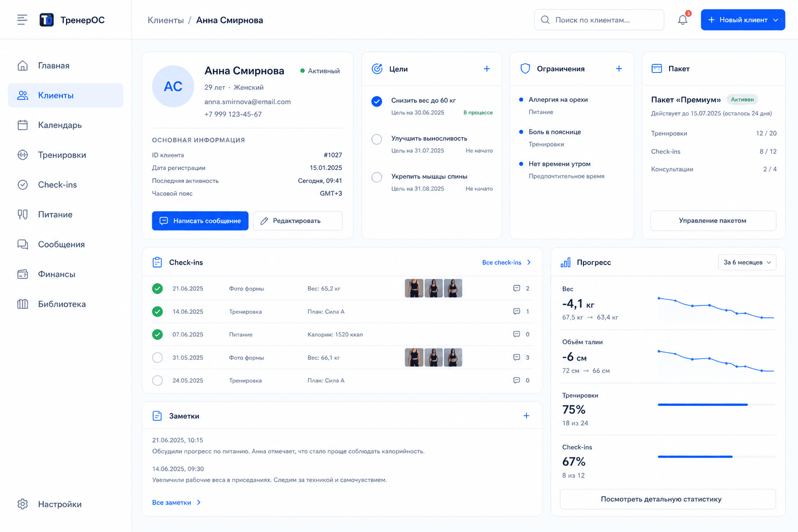Open middle photo of 31.05.2025 check-in

tap(433, 357)
